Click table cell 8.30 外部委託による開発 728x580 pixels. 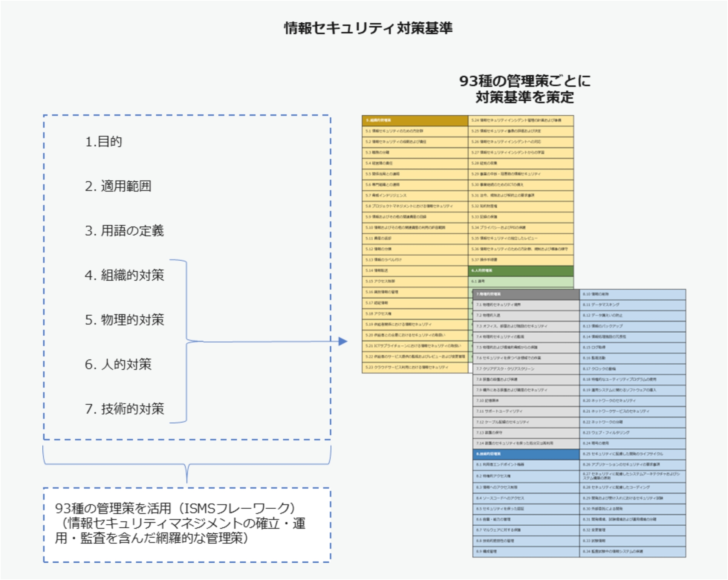[633, 509]
